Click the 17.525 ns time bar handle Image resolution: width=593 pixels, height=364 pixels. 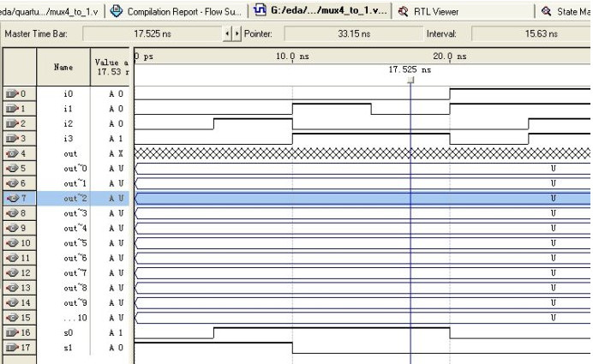click(x=410, y=80)
